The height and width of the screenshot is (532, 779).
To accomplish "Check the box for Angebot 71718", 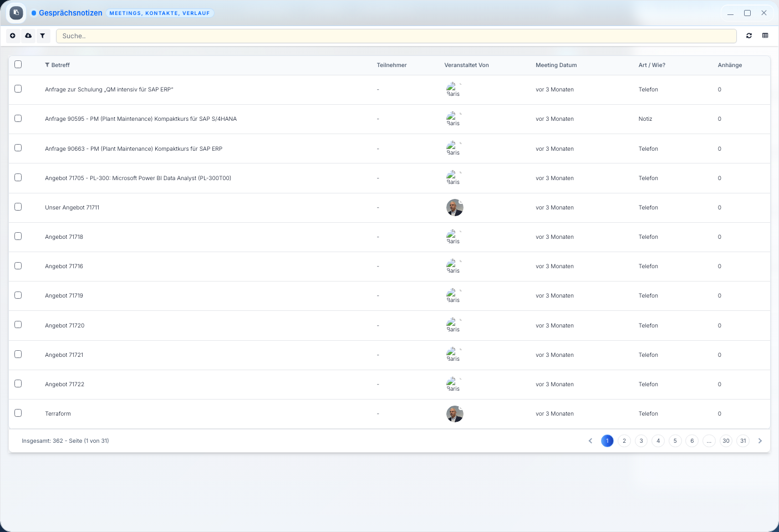I will pyautogui.click(x=18, y=237).
